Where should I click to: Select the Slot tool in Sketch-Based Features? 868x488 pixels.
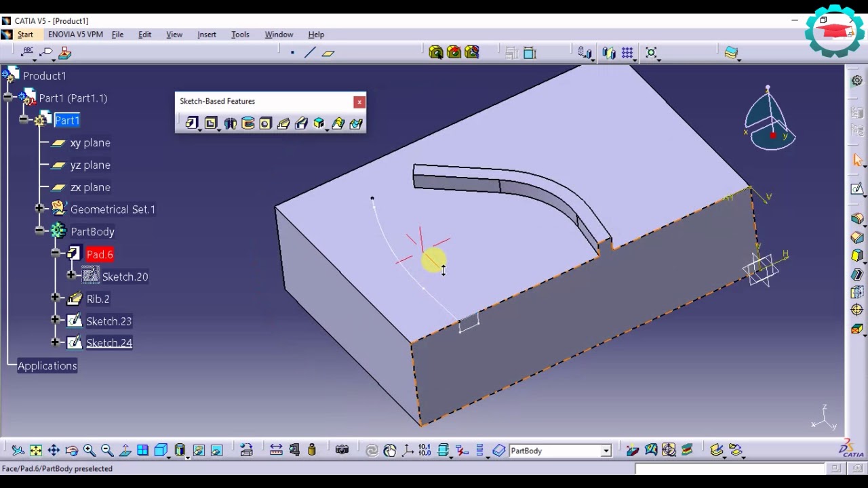point(301,123)
